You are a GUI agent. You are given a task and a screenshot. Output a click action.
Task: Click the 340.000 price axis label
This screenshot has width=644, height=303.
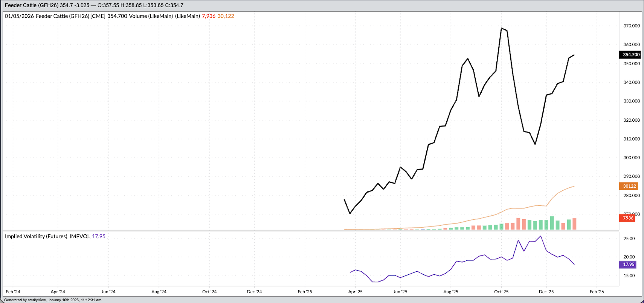[632, 82]
